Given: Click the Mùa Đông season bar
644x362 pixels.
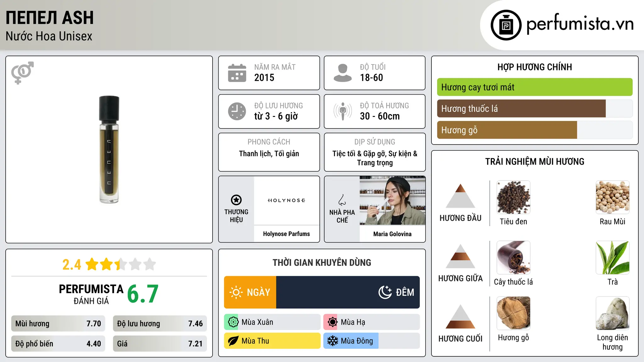Looking at the screenshot, I should click(371, 341).
